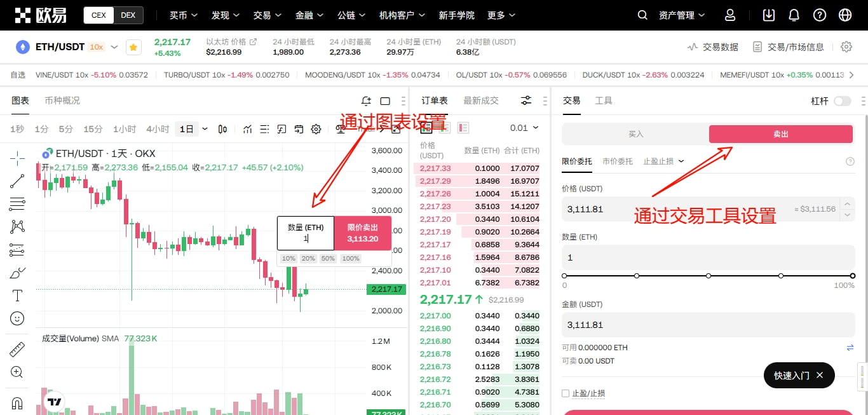Screen dimensions: 868x415
Task: Open chart settings gear
Action: [316, 128]
